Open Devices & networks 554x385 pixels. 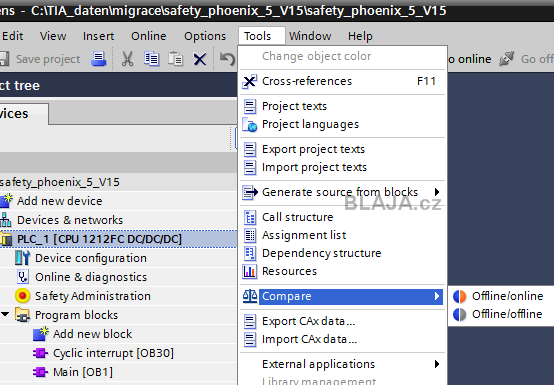[70, 220]
